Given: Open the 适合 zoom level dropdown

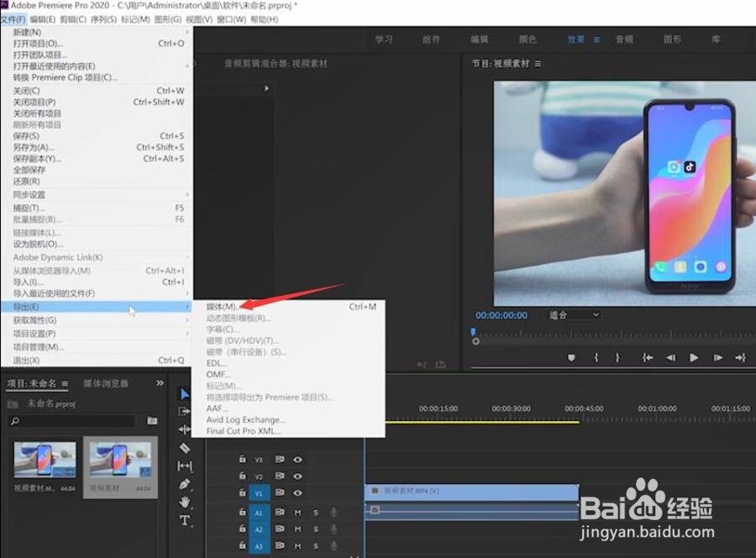Looking at the screenshot, I should (573, 315).
